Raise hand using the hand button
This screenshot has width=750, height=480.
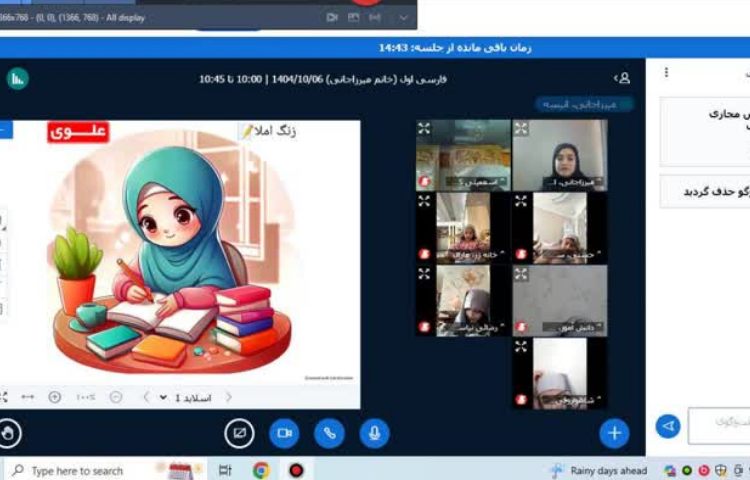pyautogui.click(x=8, y=433)
